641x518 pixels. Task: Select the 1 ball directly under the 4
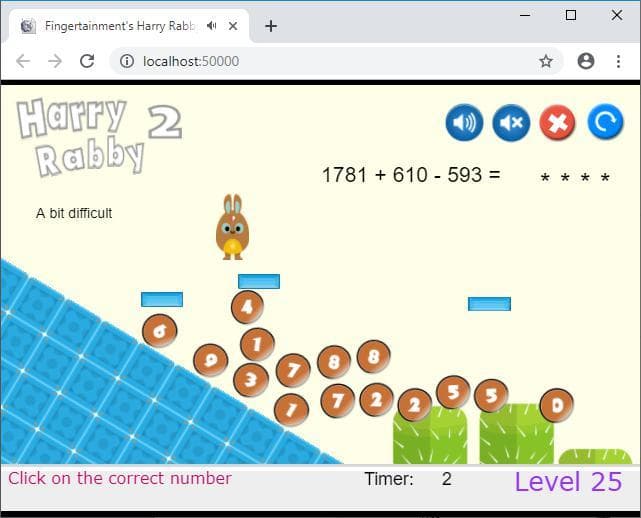point(257,345)
